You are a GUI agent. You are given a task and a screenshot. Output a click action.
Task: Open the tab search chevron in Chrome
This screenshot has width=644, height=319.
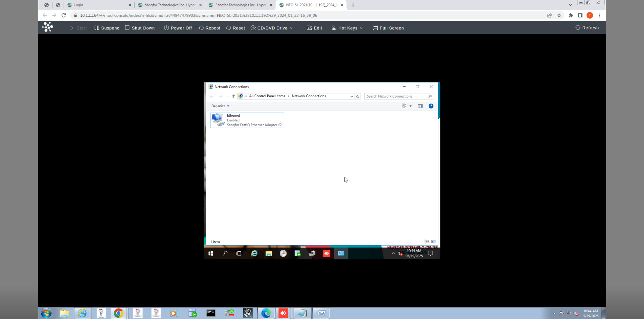coord(571,5)
